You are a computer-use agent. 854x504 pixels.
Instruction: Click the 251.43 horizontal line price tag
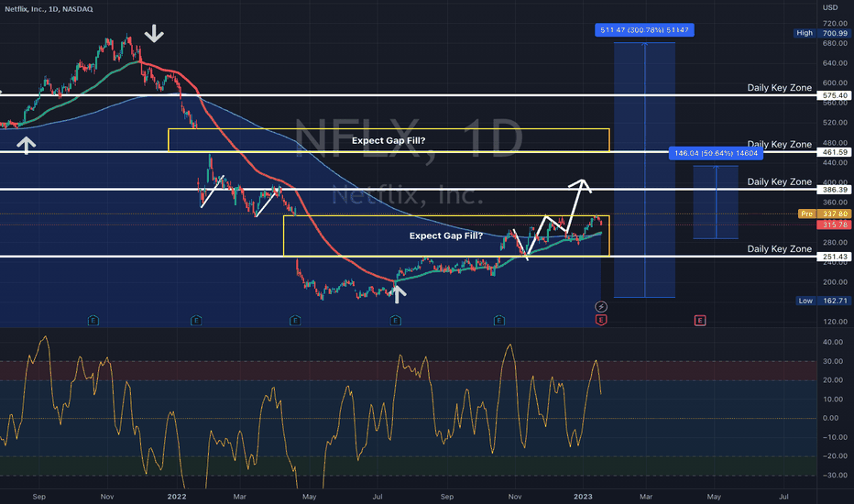click(x=835, y=257)
